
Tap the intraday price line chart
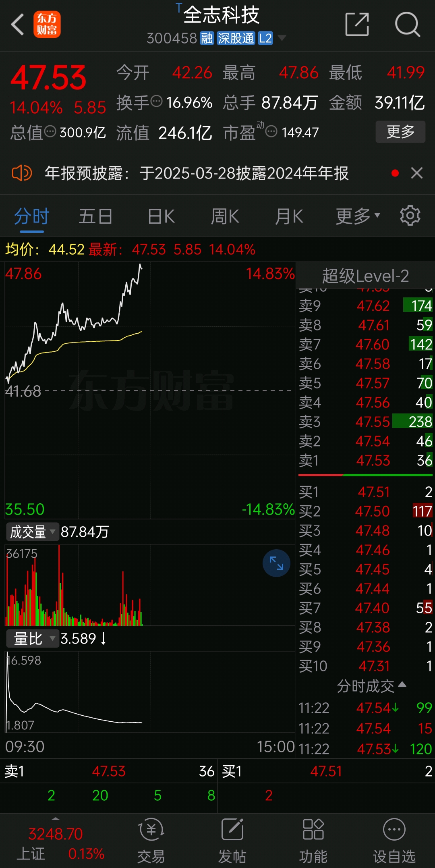150,390
